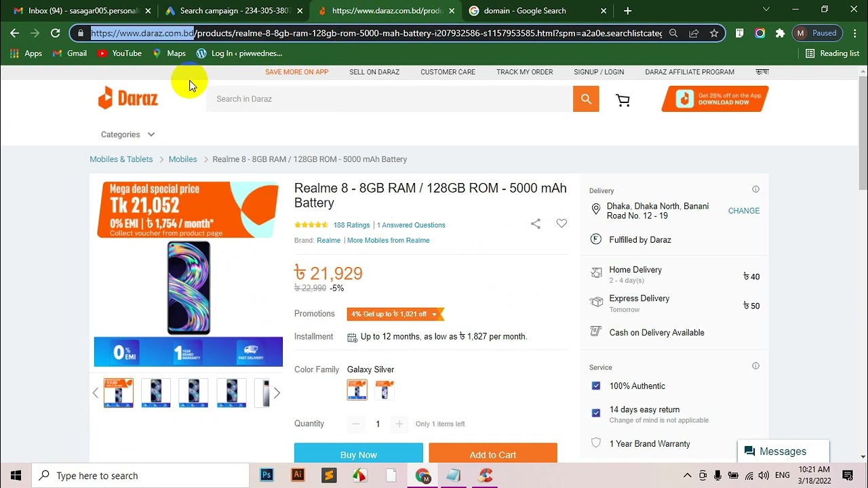Viewport: 868px width, 488px height.
Task: Click the orange Daraz search button
Action: pos(586,99)
